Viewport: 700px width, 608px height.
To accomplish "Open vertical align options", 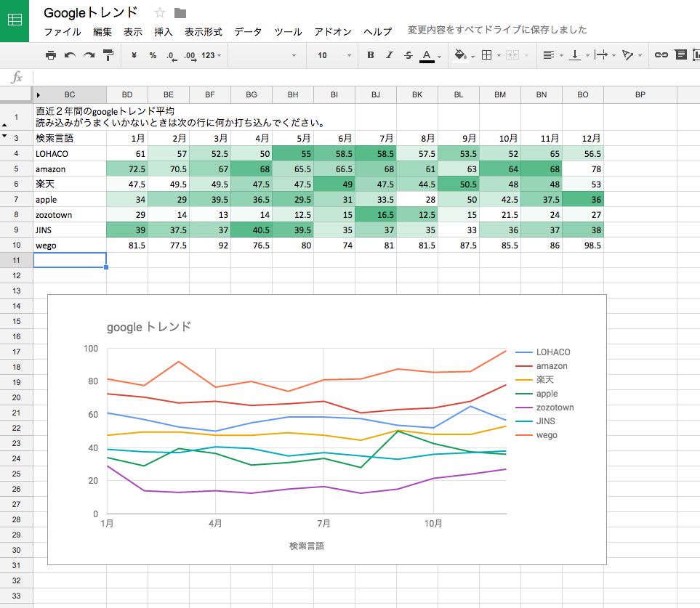I will pos(575,55).
